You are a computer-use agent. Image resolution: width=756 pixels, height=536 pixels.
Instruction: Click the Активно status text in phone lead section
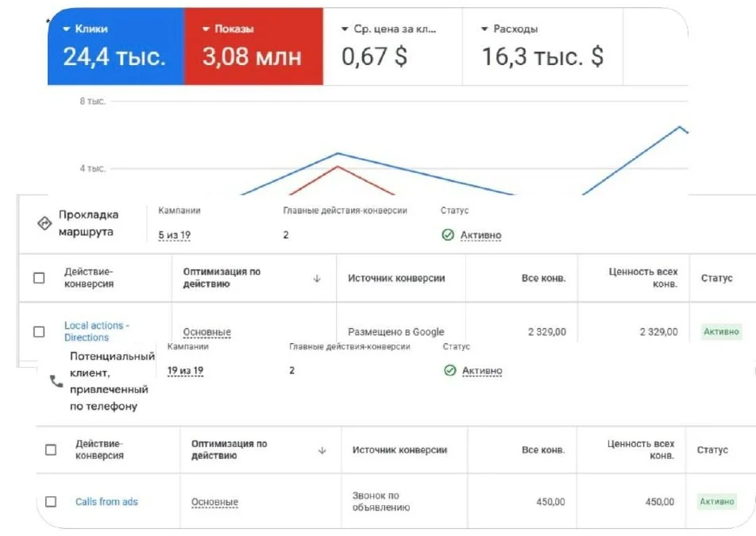[482, 371]
